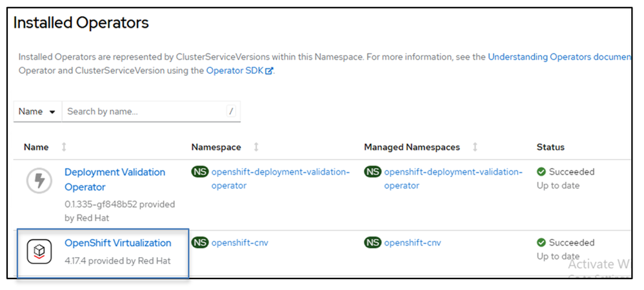Click the external link icon beside Operator SDK

[x=269, y=71]
